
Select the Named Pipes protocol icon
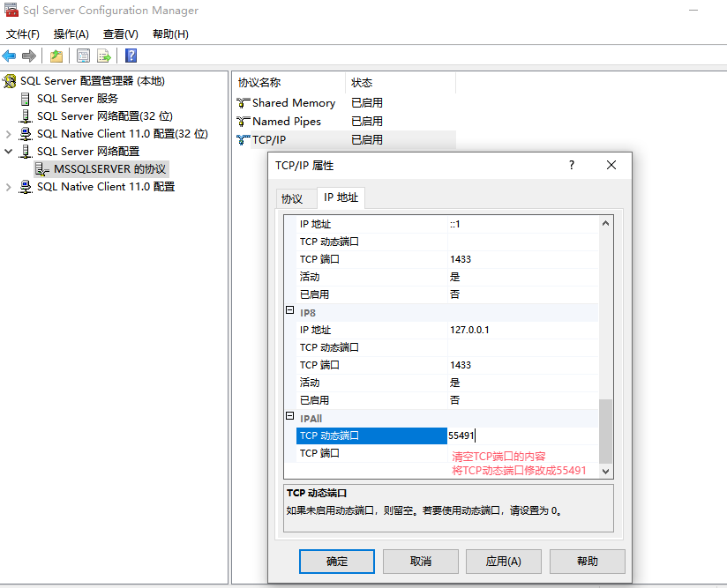(244, 122)
